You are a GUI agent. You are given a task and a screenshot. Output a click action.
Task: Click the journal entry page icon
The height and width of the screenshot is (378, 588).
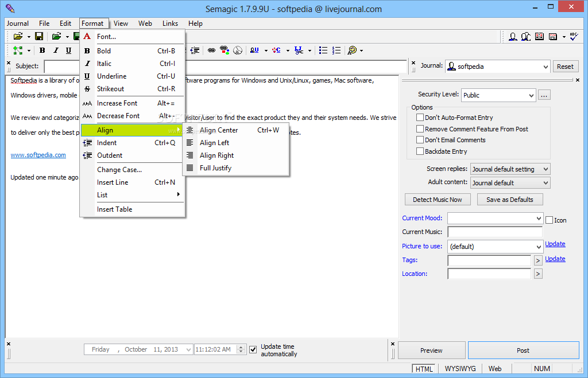tap(553, 36)
